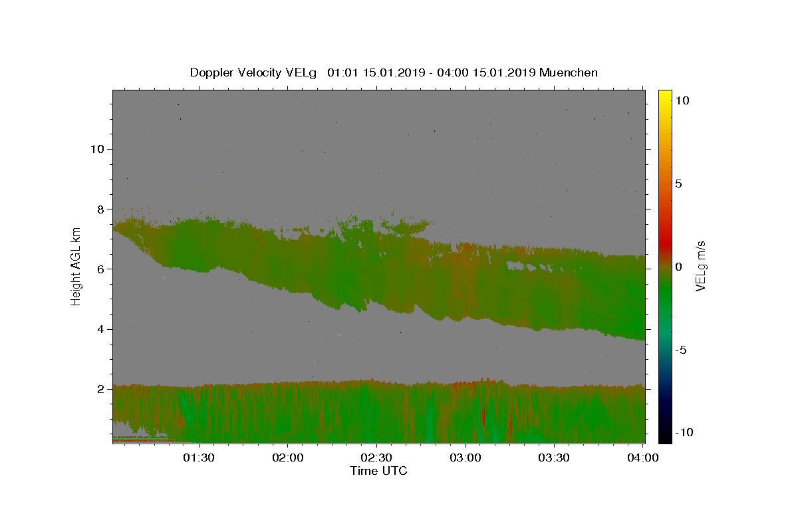Click the date range '01:01 15.01.2019' in title
Viewport: 798px width, 532px height.
click(376, 72)
